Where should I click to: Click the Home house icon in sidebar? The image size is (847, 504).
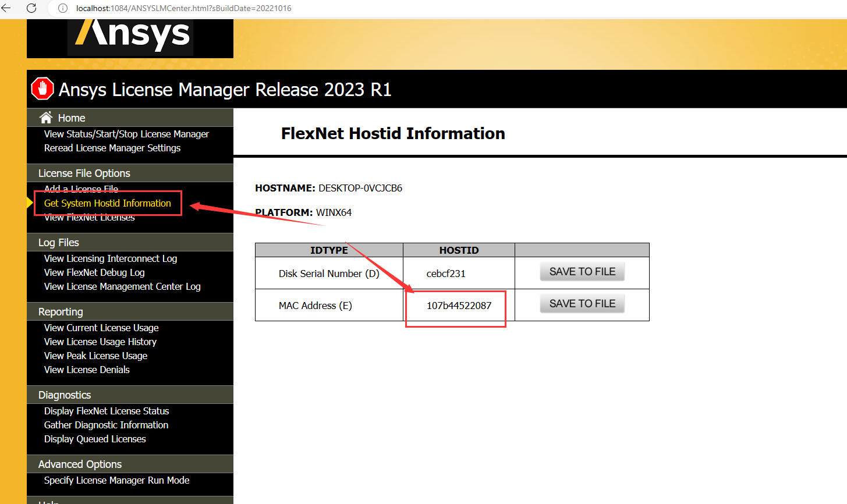[45, 117]
